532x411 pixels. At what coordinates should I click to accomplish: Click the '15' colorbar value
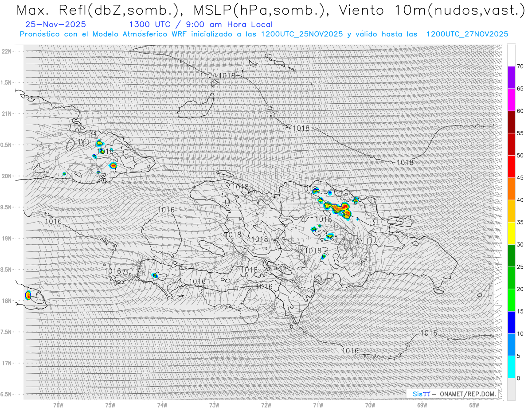tap(520, 311)
